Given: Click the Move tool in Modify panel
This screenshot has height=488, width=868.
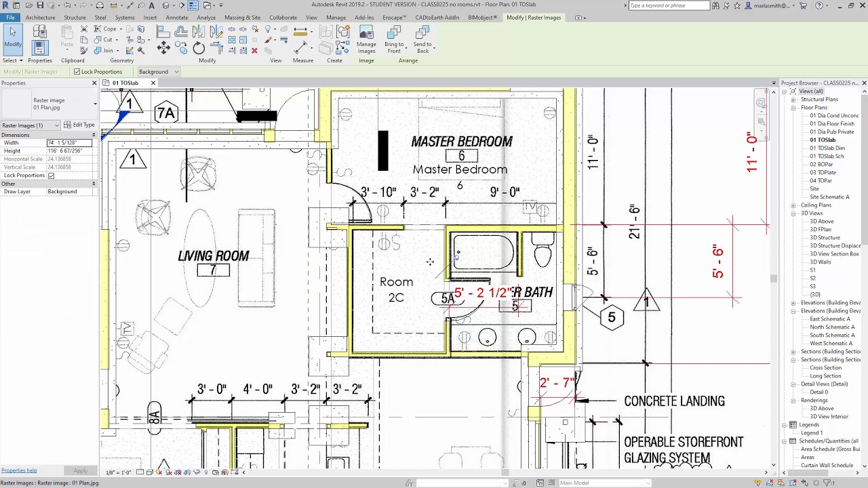Looking at the screenshot, I should [163, 47].
